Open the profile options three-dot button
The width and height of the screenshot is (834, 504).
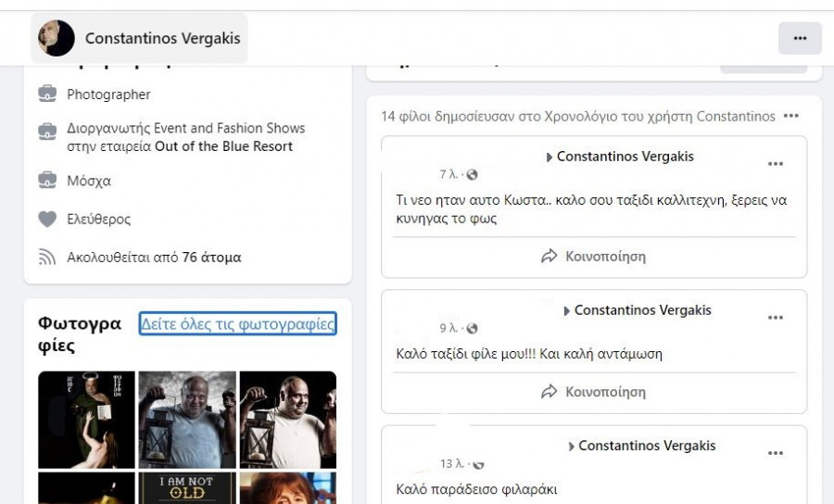pos(800,38)
